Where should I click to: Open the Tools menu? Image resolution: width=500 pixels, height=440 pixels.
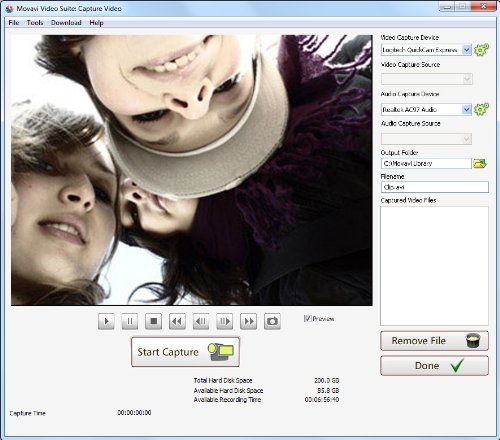[35, 23]
